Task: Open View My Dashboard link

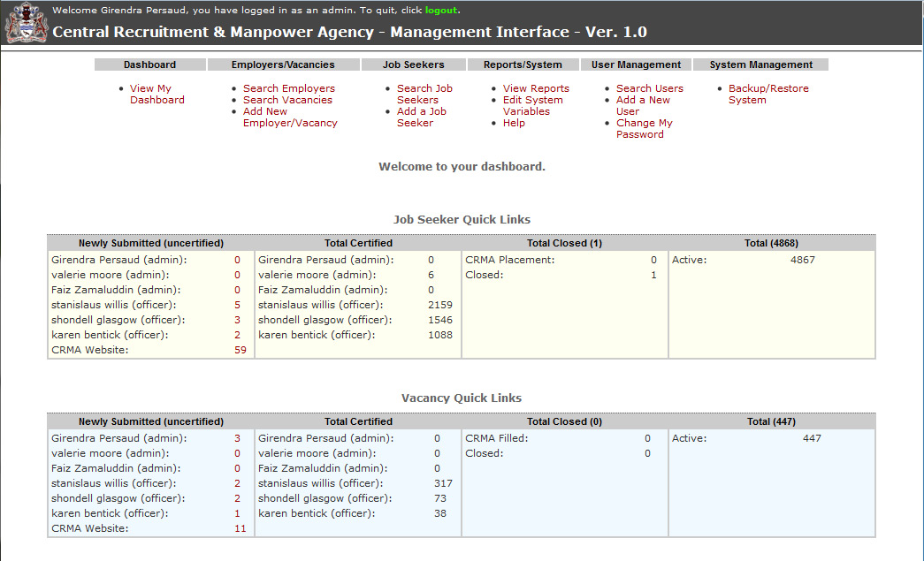Action: click(x=157, y=95)
